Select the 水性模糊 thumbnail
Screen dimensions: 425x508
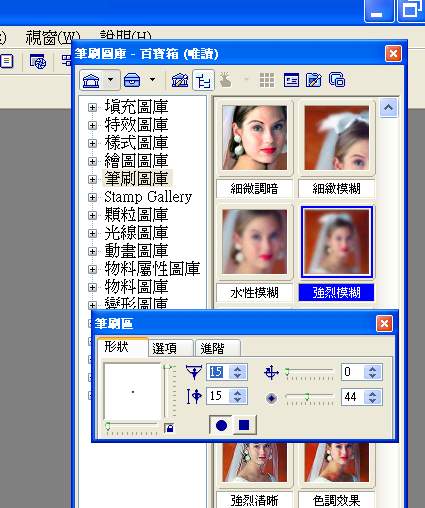pyautogui.click(x=255, y=242)
